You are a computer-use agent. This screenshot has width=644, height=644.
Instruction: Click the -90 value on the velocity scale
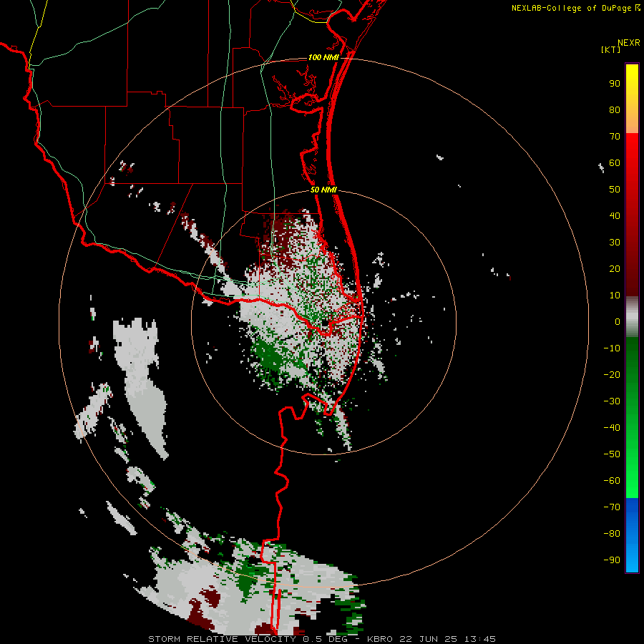612,560
